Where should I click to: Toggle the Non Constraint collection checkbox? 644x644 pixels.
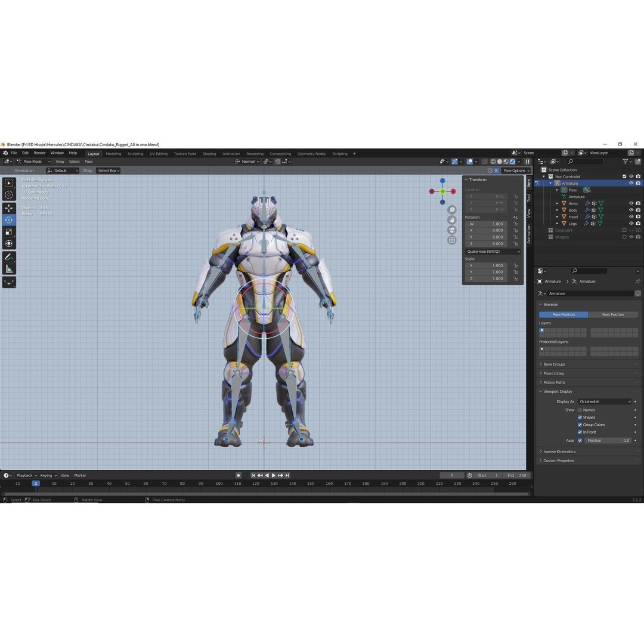tap(624, 177)
